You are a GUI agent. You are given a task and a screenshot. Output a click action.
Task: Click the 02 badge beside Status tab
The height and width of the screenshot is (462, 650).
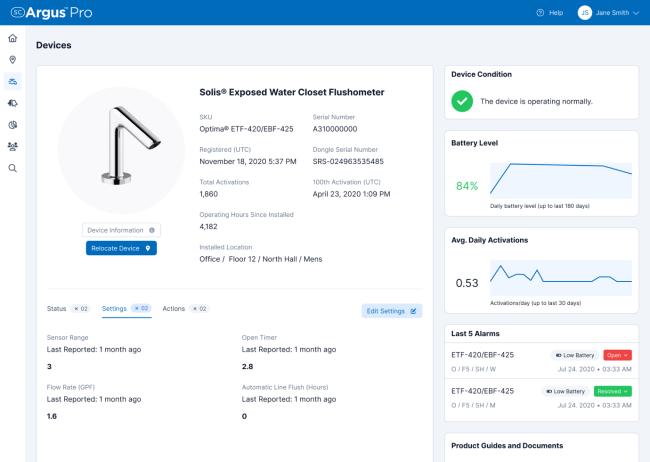tap(80, 309)
